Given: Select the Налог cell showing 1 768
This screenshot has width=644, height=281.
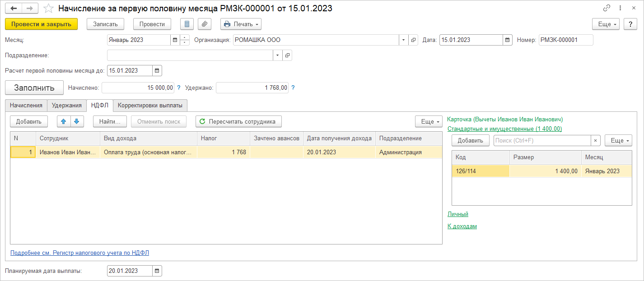Looking at the screenshot, I should click(224, 152).
